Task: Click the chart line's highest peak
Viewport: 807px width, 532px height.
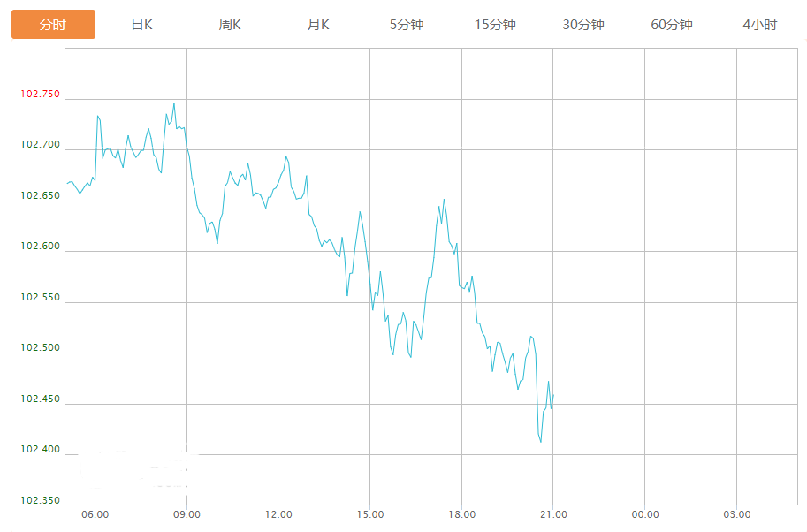Action: 174,103
